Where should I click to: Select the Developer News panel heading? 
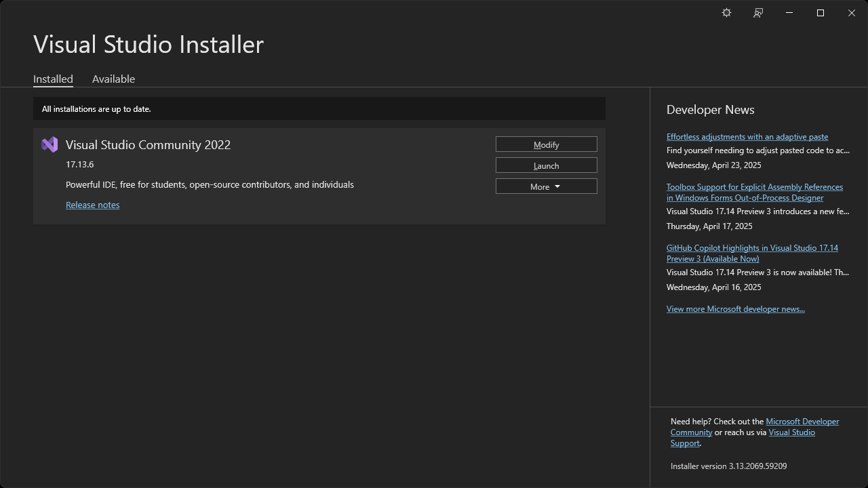710,109
